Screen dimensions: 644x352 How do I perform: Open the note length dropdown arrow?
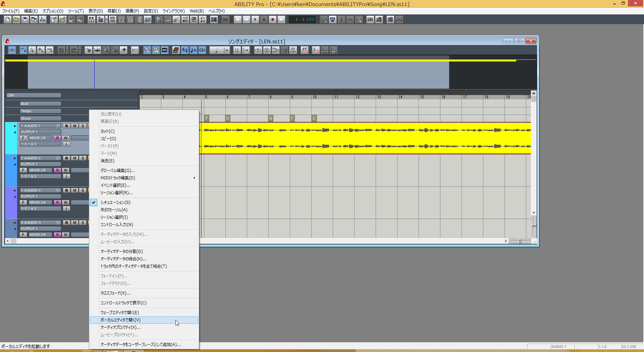tap(227, 50)
